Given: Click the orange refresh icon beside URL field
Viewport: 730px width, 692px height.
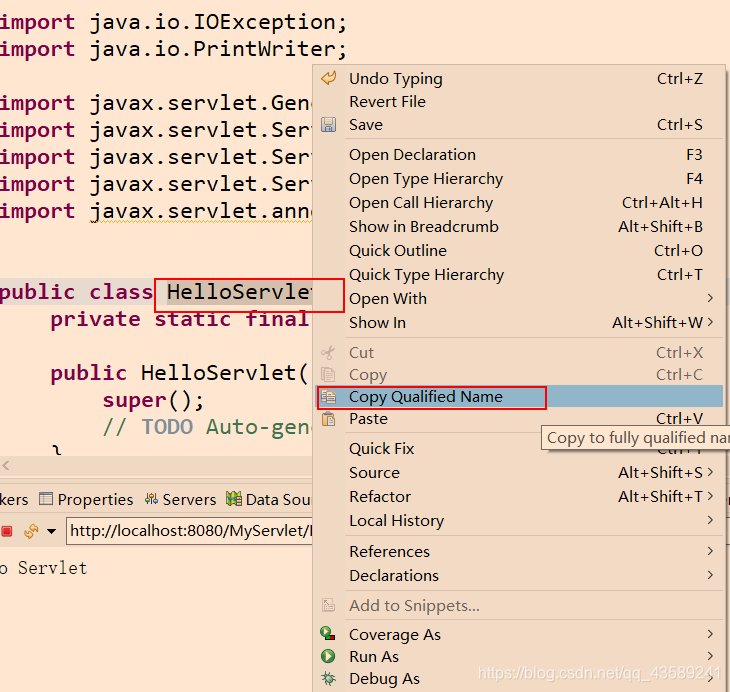Looking at the screenshot, I should (x=31, y=531).
